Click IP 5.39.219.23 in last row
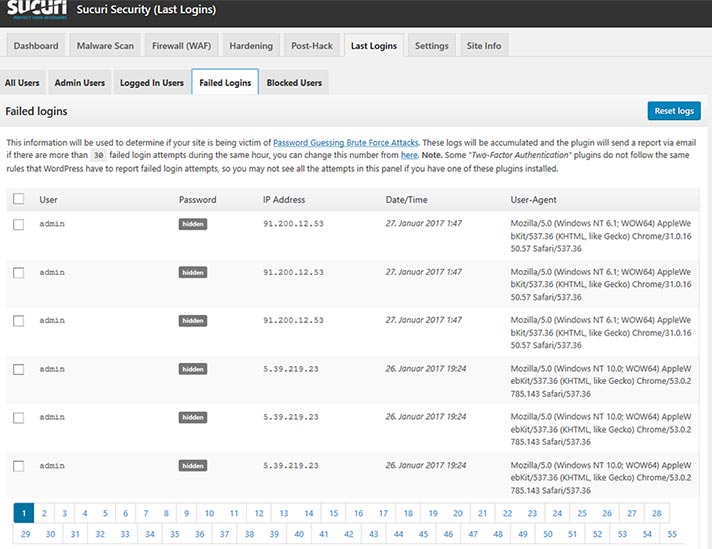Viewport: 712px width, 549px height. click(291, 465)
